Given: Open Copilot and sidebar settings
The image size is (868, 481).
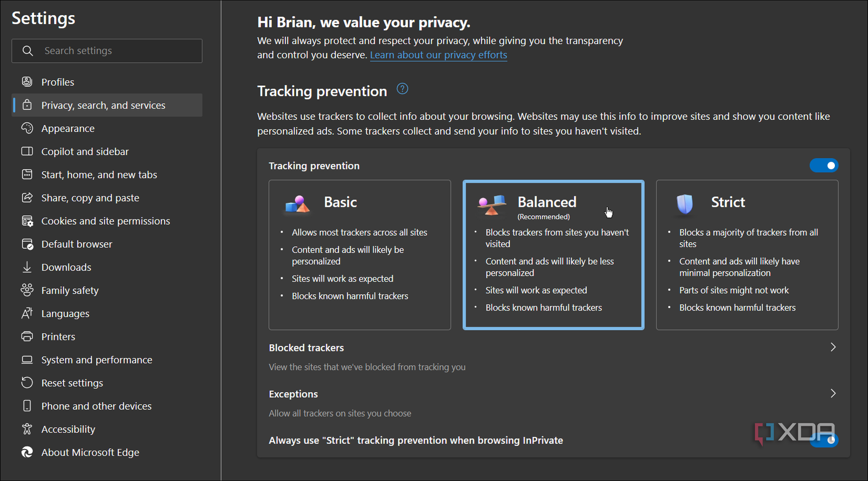Looking at the screenshot, I should pyautogui.click(x=85, y=152).
